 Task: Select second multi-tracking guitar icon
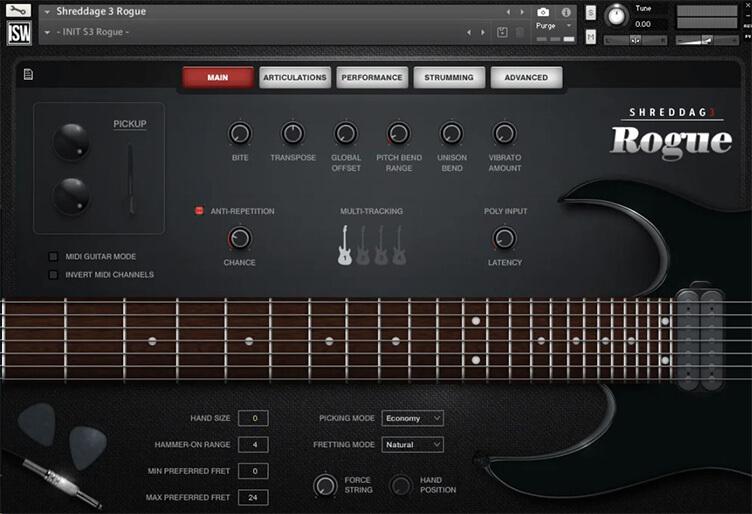[x=363, y=245]
